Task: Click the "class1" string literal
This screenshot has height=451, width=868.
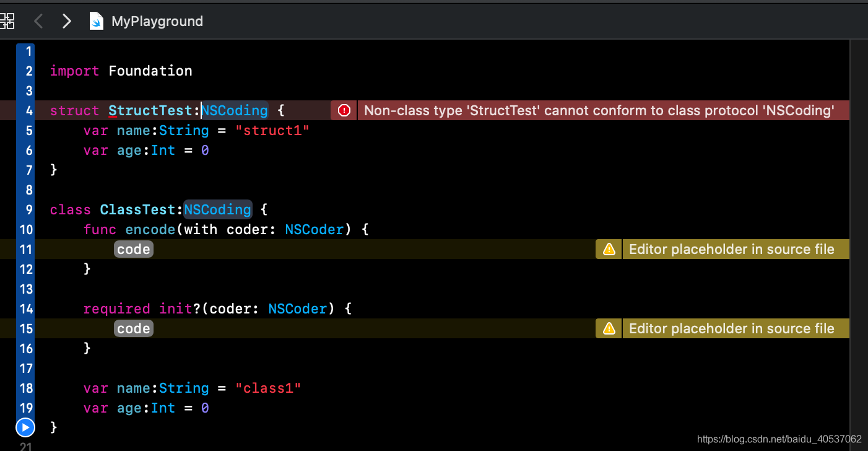Action: [x=268, y=388]
